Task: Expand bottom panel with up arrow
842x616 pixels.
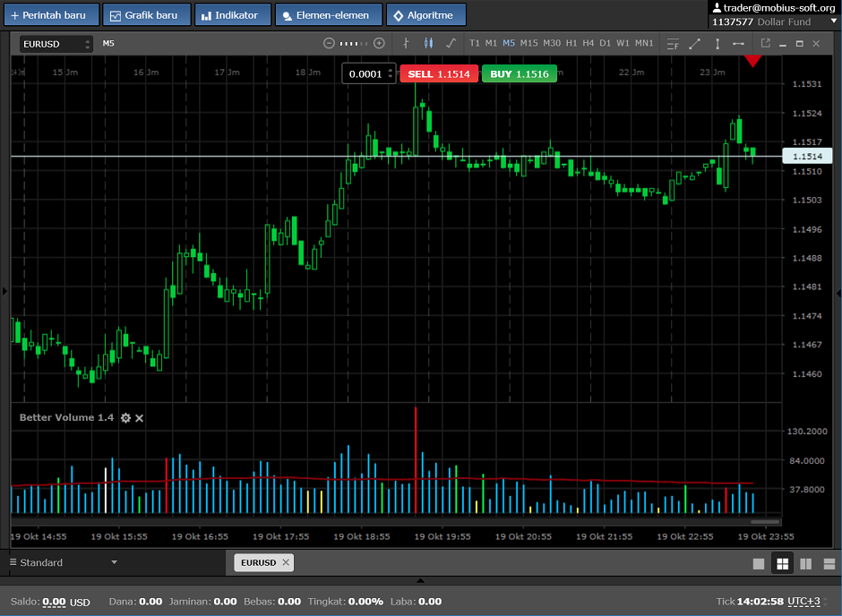Action: [x=420, y=580]
